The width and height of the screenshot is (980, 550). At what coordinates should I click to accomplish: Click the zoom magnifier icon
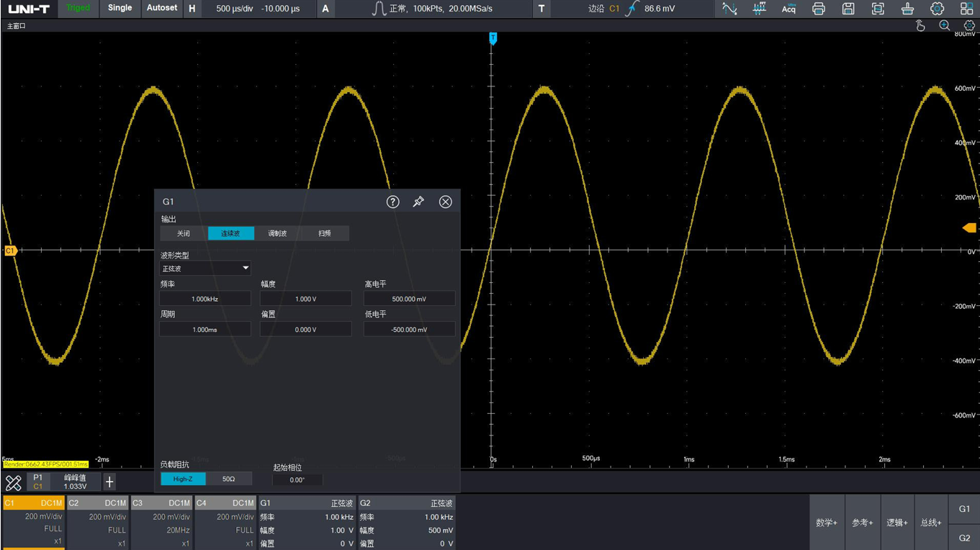tap(945, 26)
